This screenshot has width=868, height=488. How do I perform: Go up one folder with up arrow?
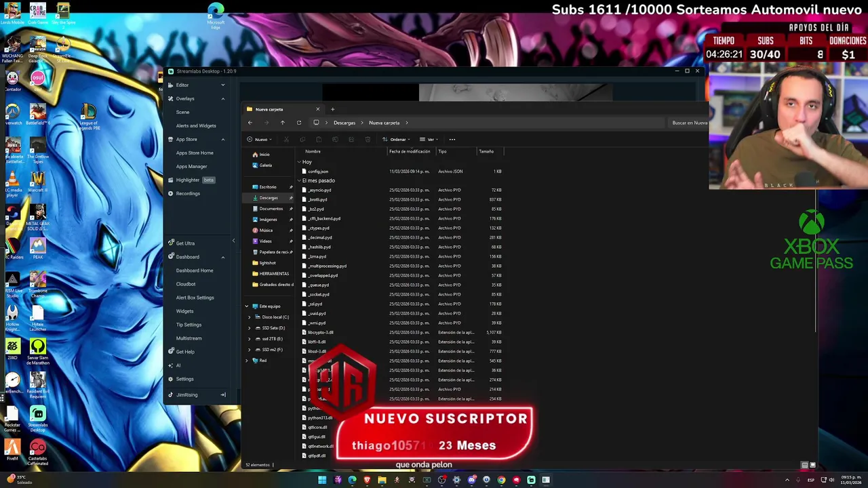[283, 123]
